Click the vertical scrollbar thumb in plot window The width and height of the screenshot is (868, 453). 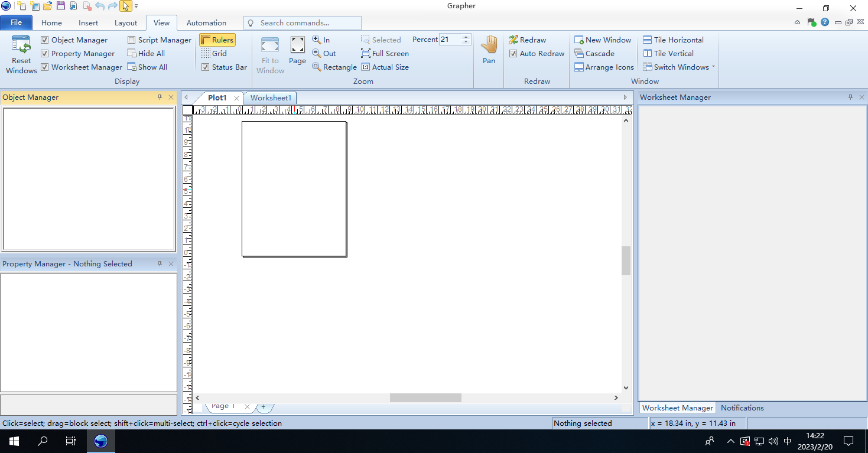[626, 260]
